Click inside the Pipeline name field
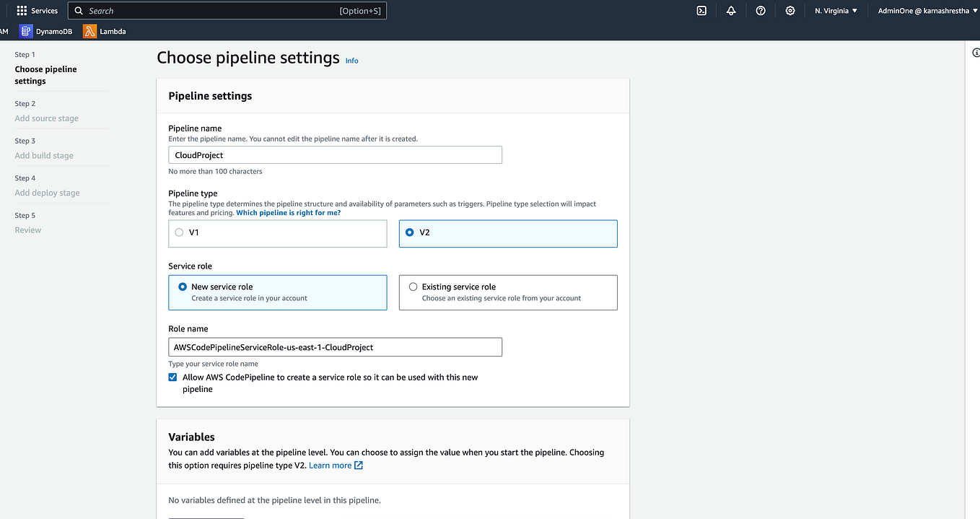 click(x=334, y=154)
